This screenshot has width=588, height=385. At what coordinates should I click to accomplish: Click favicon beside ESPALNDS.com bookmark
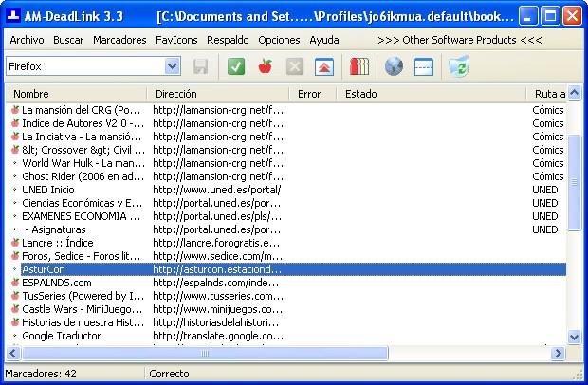point(15,283)
